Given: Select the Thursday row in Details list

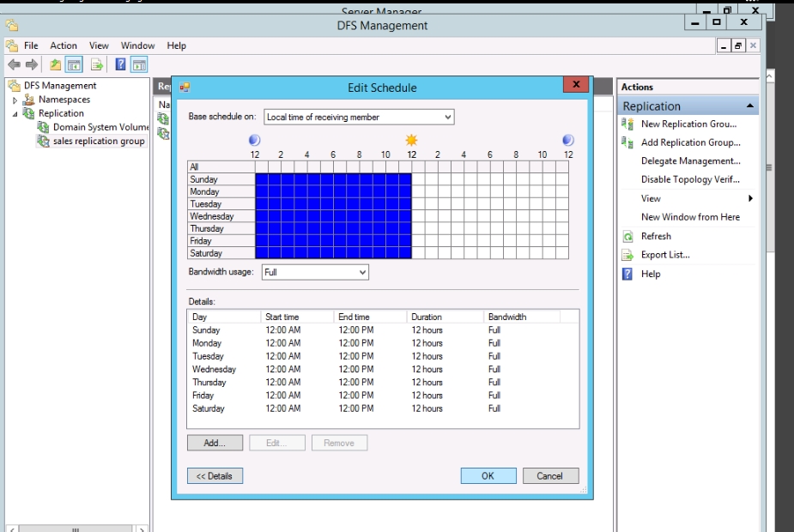Looking at the screenshot, I should pyautogui.click(x=209, y=383).
